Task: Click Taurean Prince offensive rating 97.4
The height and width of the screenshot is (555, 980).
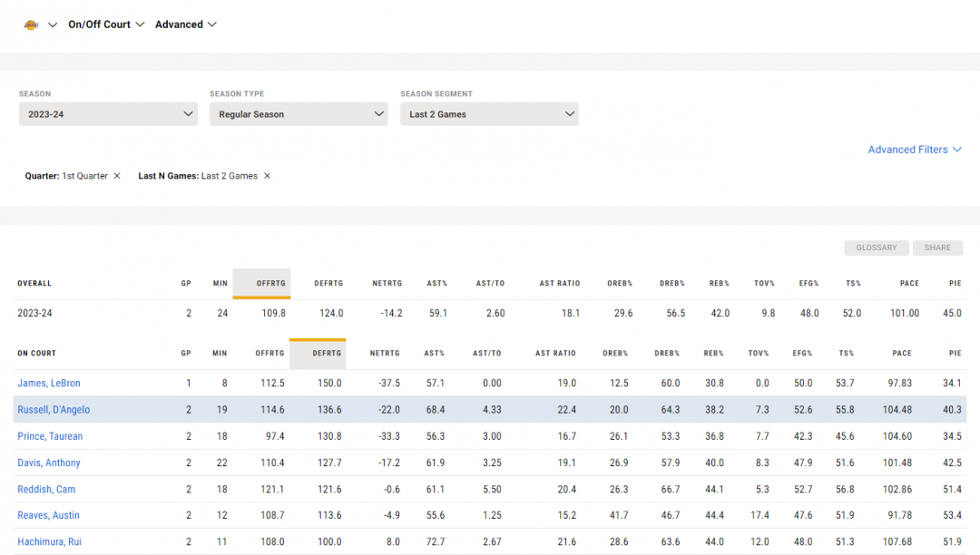Action: 275,436
